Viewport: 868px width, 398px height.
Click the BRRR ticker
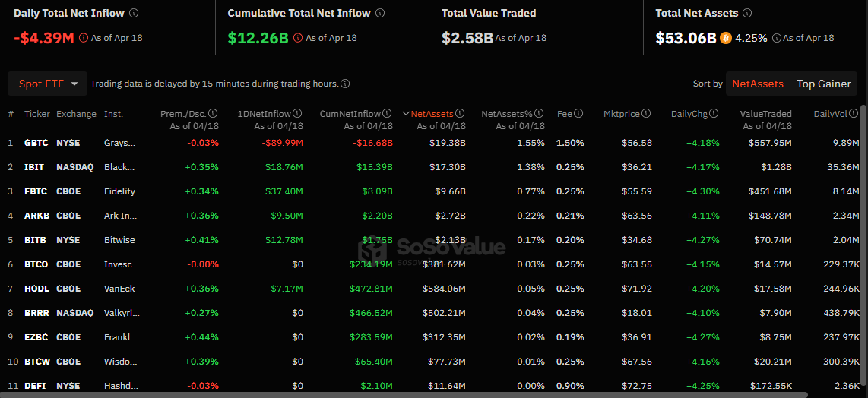pyautogui.click(x=36, y=313)
